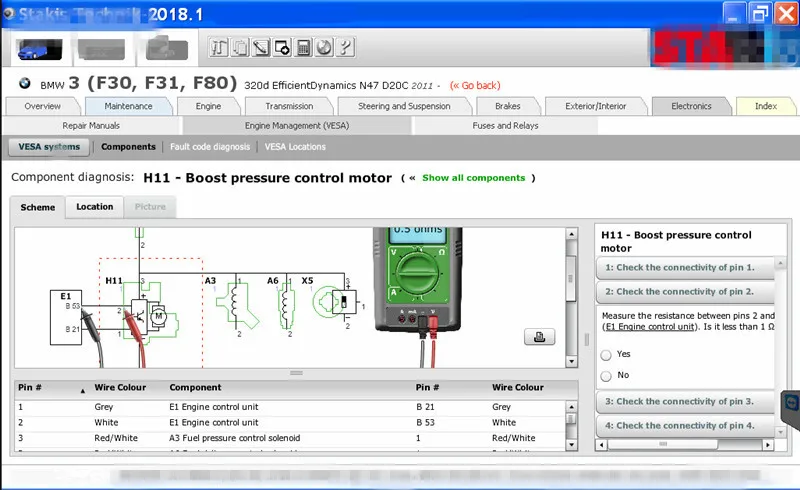Click diagnosis panel horizontal scroll left arrow
The width and height of the screenshot is (800, 490).
(602, 445)
